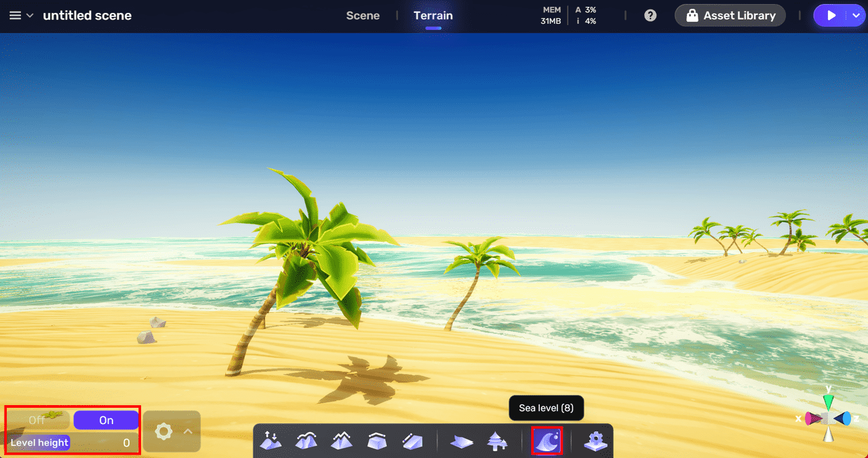The height and width of the screenshot is (458, 868).
Task: Expand the sun settings panel
Action: click(x=189, y=431)
